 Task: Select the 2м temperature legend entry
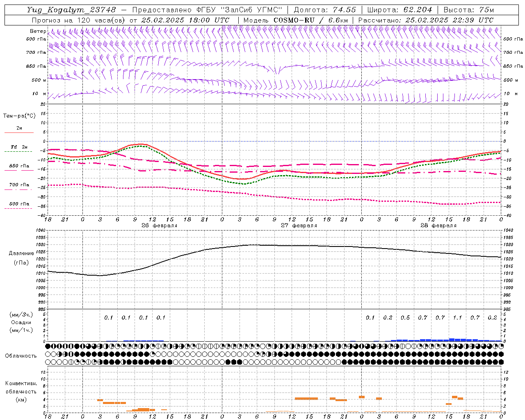pyautogui.click(x=19, y=128)
